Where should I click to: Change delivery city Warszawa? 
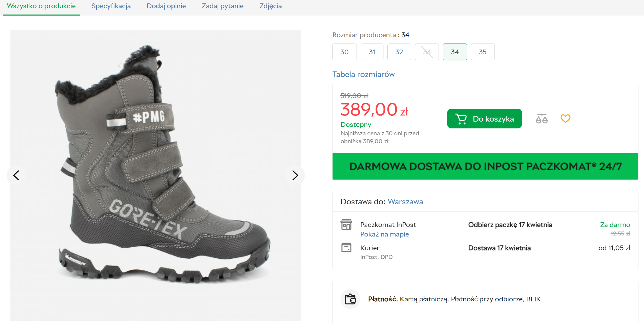(x=405, y=202)
